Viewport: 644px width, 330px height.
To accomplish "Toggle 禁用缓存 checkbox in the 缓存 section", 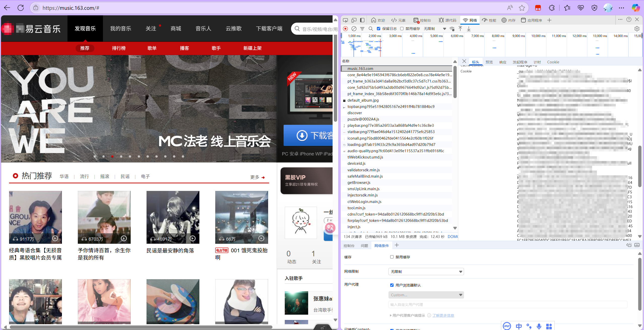I will 392,257.
